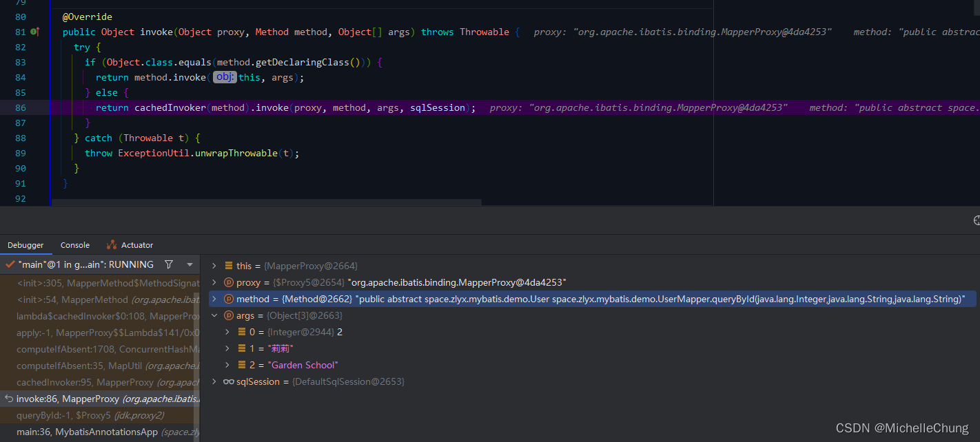Select the <init>:305 MapperMethod$MethodSignature frame
The image size is (980, 442).
[x=100, y=283]
